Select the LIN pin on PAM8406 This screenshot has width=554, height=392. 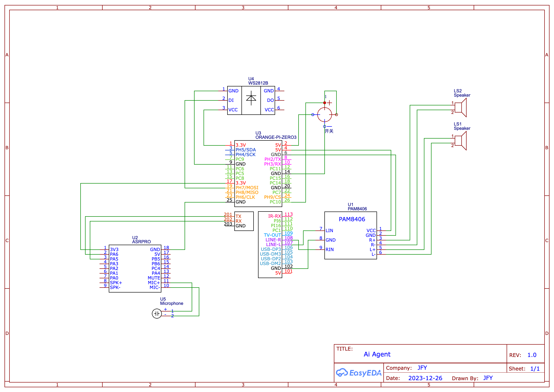click(x=329, y=230)
